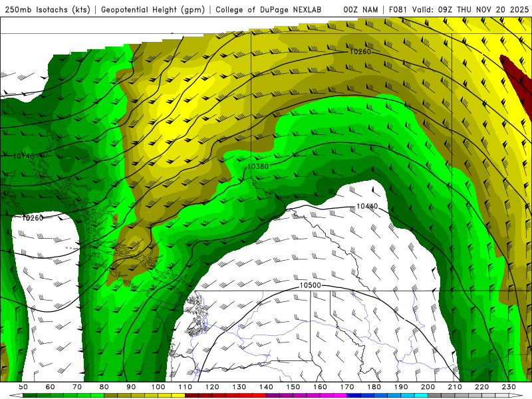Click the 70 tick on the color scale
Image resolution: width=532 pixels, height=399 pixels.
point(77,387)
